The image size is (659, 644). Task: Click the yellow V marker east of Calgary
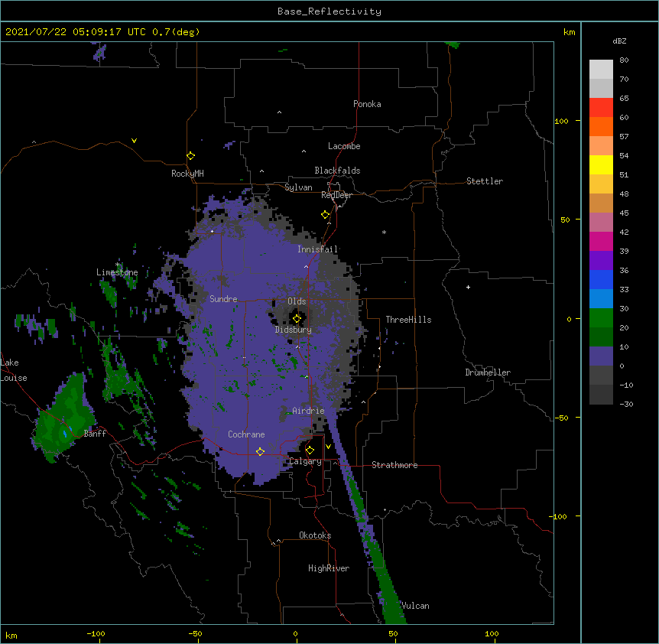tap(328, 447)
